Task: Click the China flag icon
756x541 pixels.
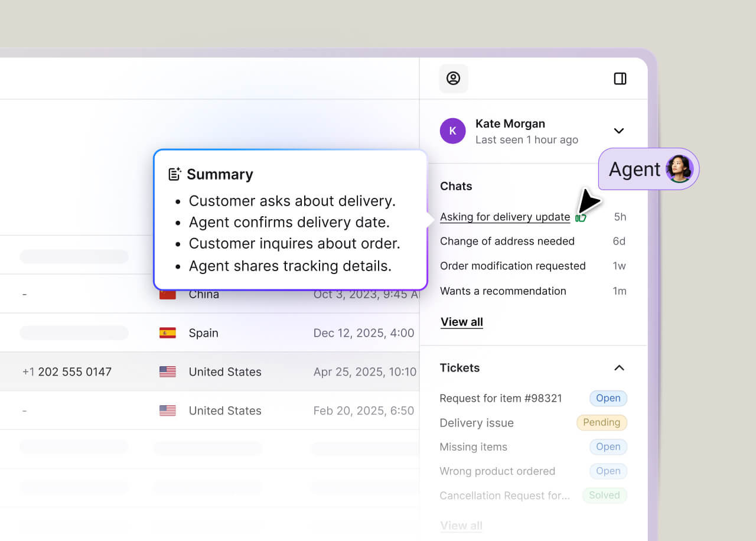Action: point(168,294)
